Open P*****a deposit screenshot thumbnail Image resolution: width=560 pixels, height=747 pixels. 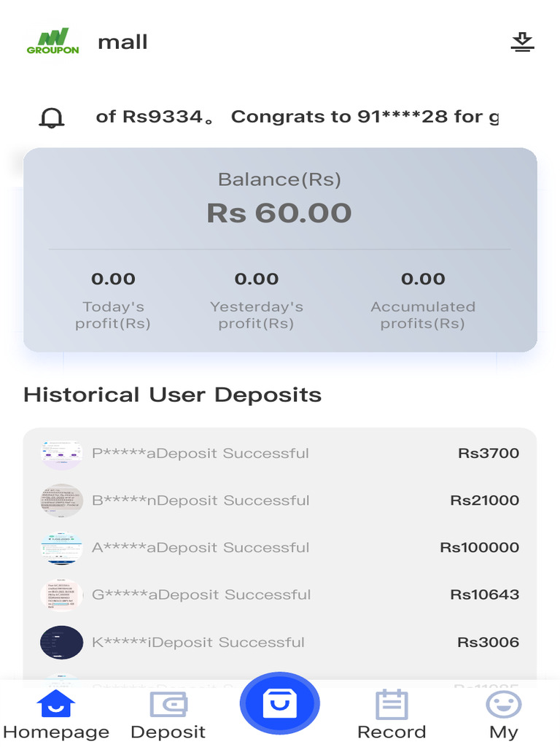(x=61, y=454)
